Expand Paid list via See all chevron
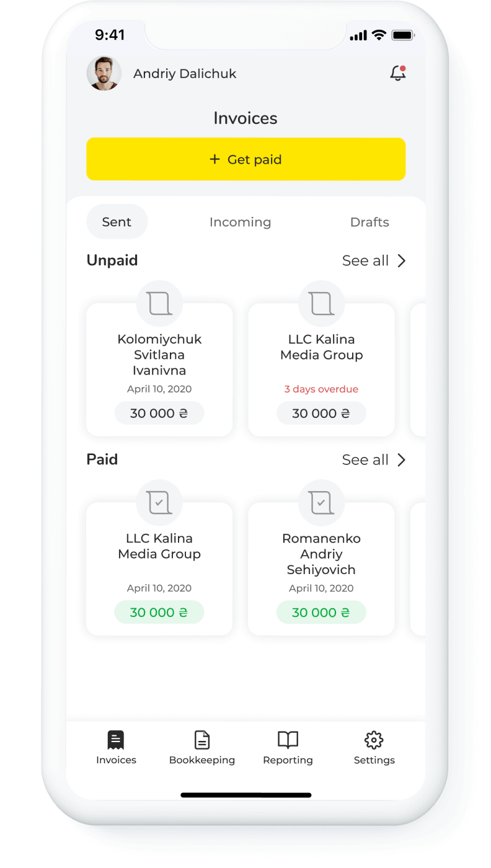Image resolution: width=491 pixels, height=868 pixels. click(x=401, y=459)
